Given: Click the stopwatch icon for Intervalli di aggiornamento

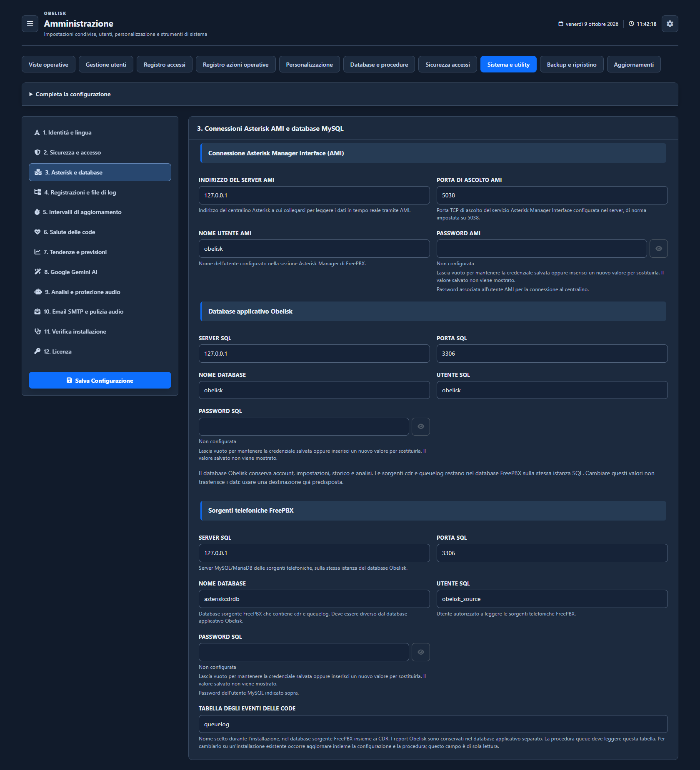Looking at the screenshot, I should 37,212.
